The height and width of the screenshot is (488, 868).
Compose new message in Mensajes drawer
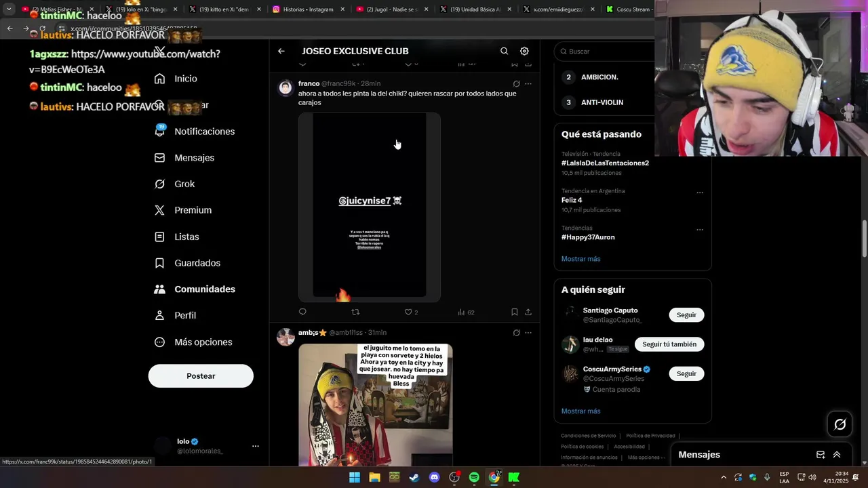[821, 455]
